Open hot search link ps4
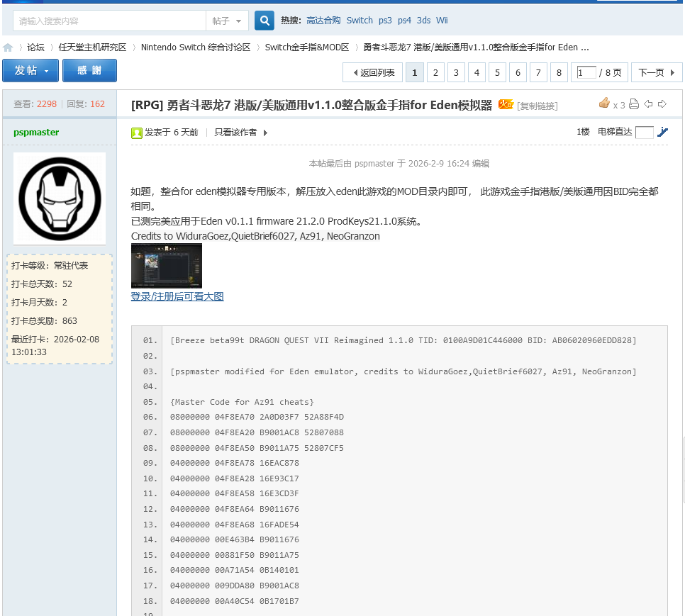This screenshot has width=685, height=616. (404, 21)
